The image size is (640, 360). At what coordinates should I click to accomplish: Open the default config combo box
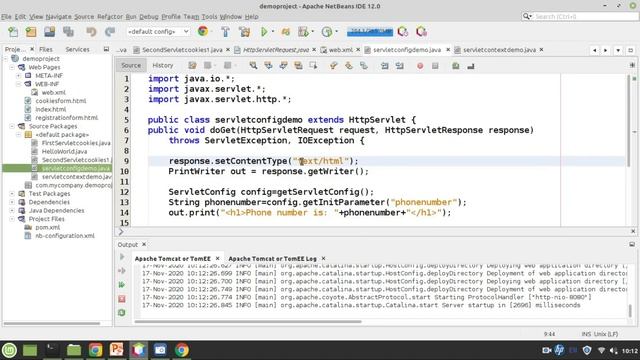pos(158,31)
